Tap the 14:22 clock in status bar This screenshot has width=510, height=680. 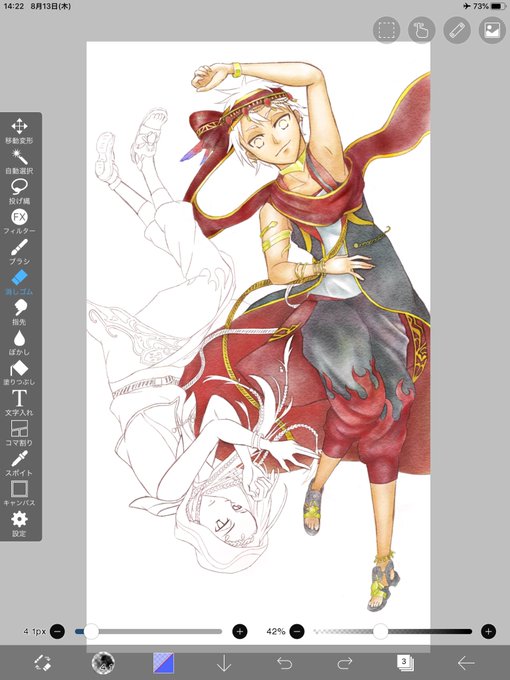coord(13,6)
